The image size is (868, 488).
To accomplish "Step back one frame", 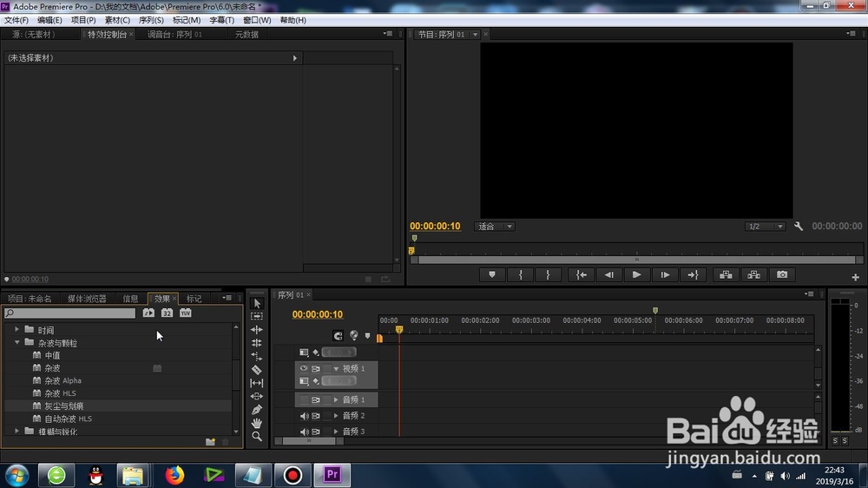I will point(609,274).
